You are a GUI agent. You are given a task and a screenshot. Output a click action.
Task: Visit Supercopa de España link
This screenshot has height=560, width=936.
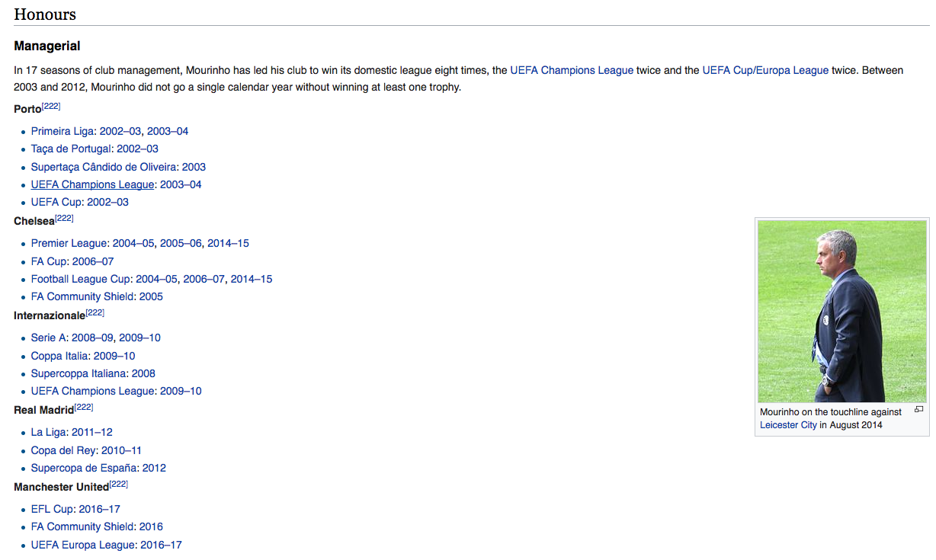tap(85, 468)
